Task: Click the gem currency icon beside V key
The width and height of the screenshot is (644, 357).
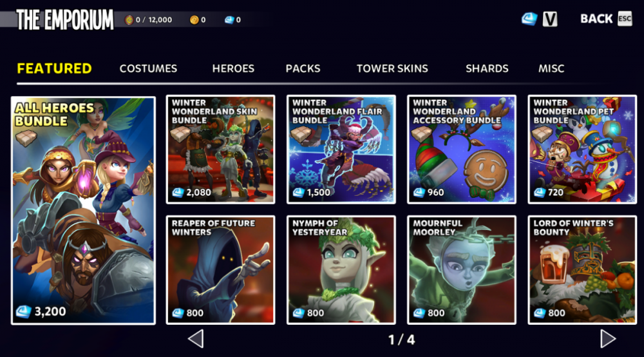Action: tap(529, 19)
